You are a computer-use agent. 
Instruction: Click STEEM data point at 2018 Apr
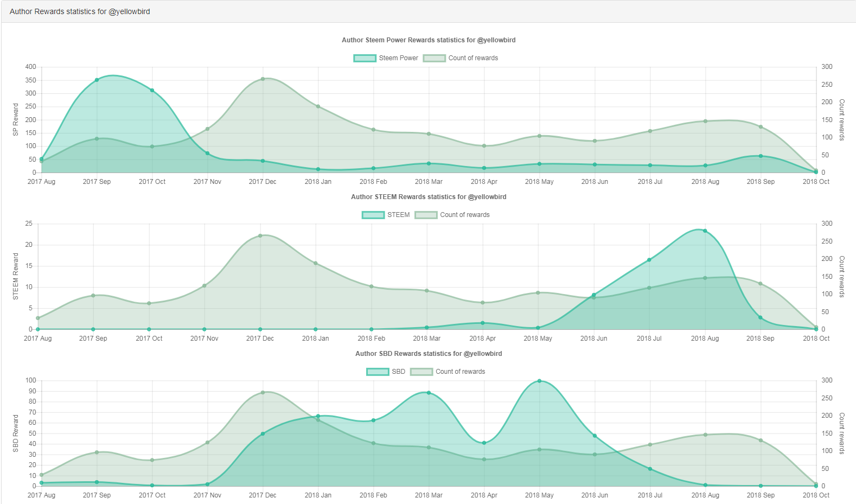[x=483, y=323]
